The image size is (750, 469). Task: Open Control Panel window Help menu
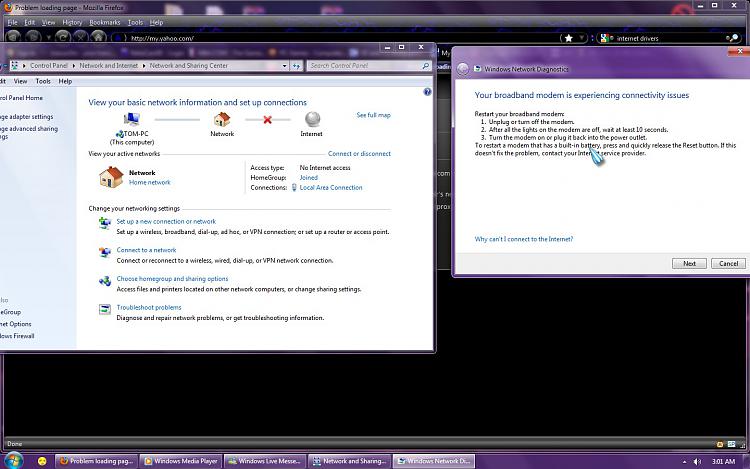pos(65,81)
